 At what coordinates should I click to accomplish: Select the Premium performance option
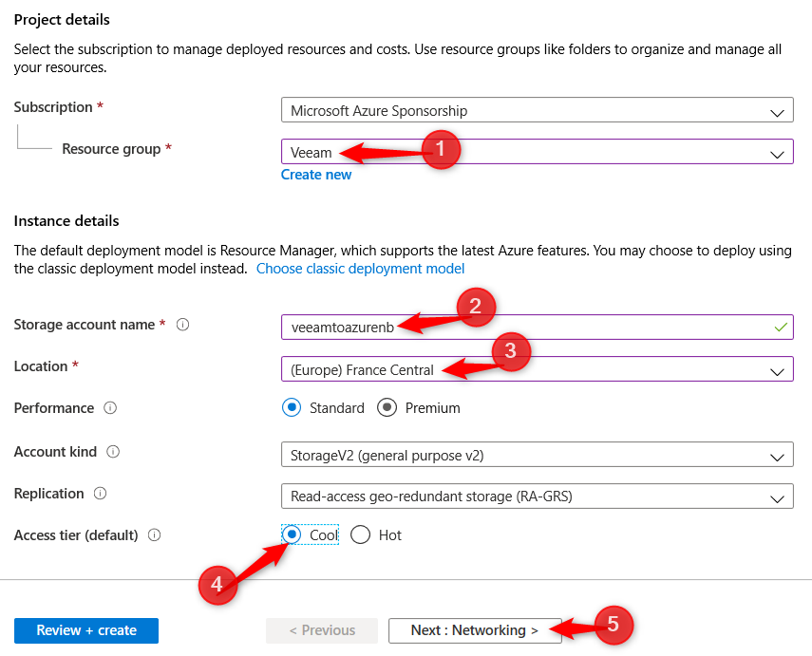387,408
